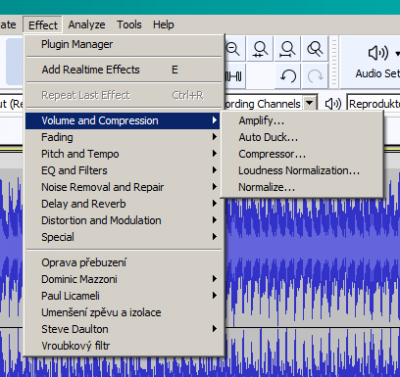Choose Amplify... from the submenu

tap(302, 121)
